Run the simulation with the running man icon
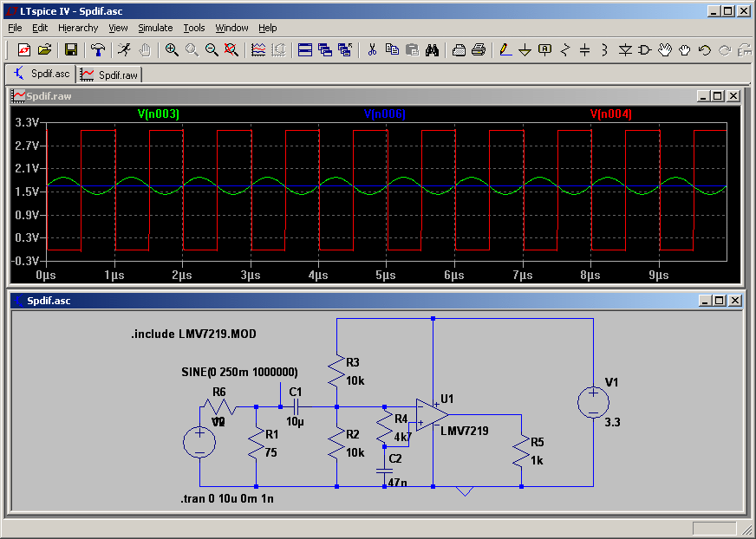This screenshot has width=756, height=539. (124, 49)
